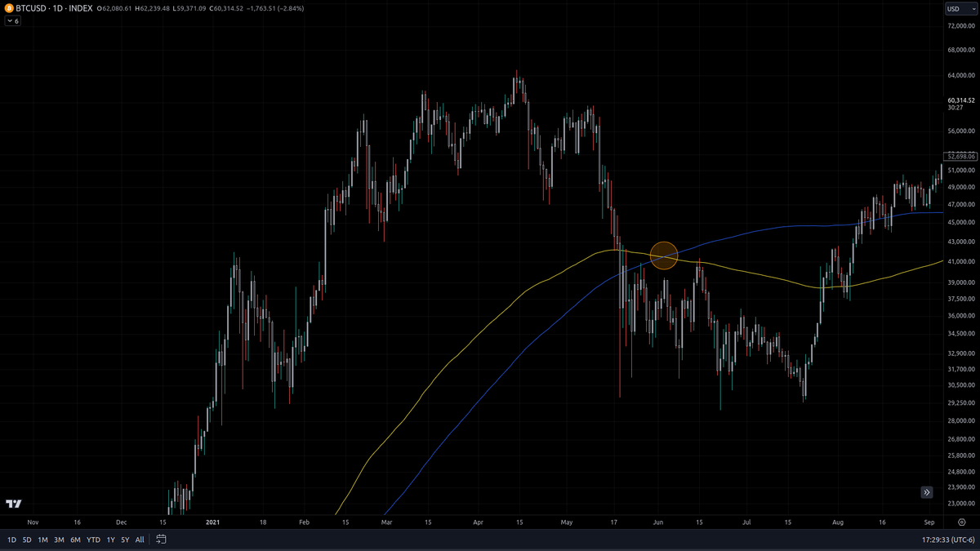The width and height of the screenshot is (980, 551).
Task: Click the Mar label on time axis
Action: click(387, 521)
